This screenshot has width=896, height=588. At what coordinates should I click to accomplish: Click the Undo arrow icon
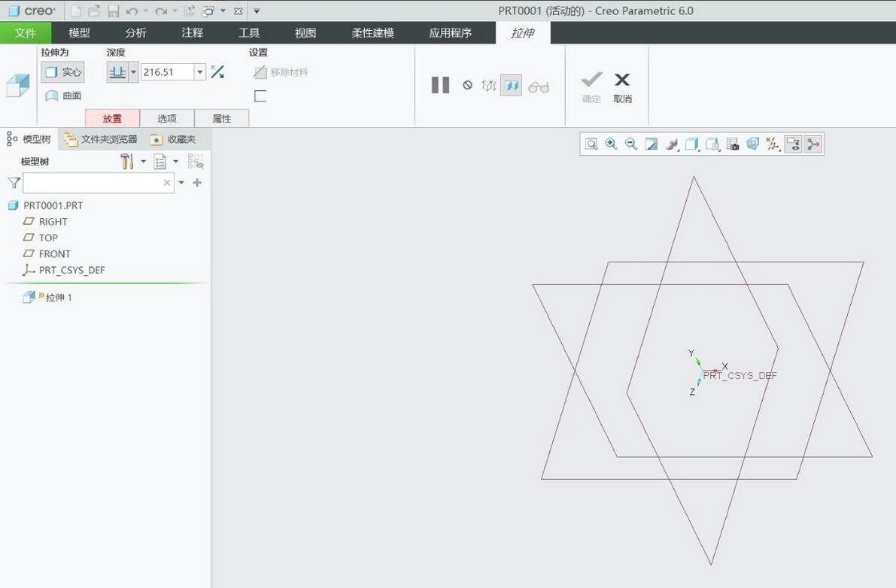coord(132,11)
